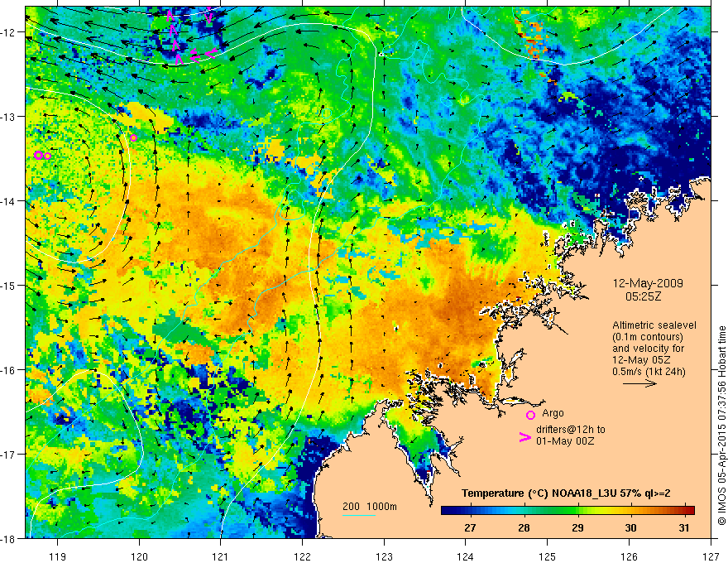Click the "Argo" legend label
The width and height of the screenshot is (728, 563).
point(553,413)
